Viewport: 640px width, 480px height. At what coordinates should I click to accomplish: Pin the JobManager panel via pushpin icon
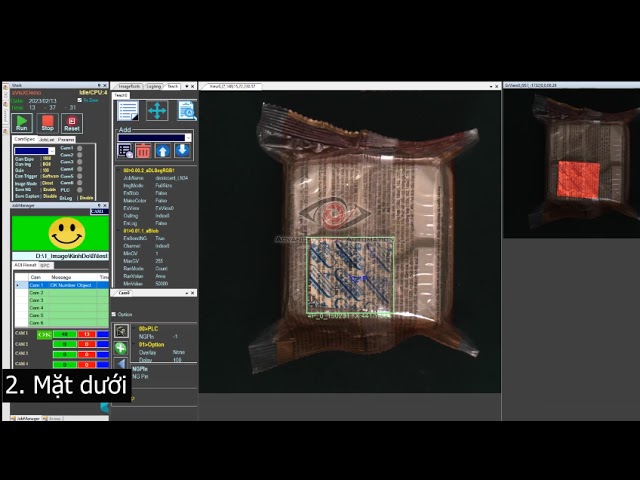(x=99, y=205)
